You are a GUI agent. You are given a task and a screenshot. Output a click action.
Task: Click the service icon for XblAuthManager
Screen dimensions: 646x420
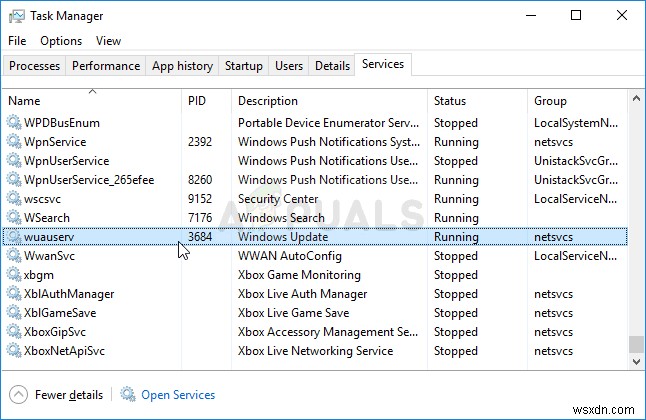13,294
